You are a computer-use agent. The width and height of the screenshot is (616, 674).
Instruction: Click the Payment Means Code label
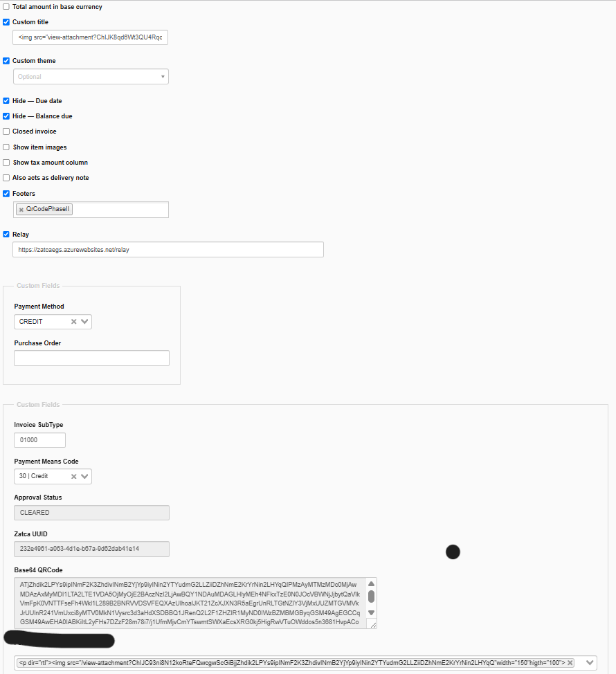pyautogui.click(x=46, y=462)
